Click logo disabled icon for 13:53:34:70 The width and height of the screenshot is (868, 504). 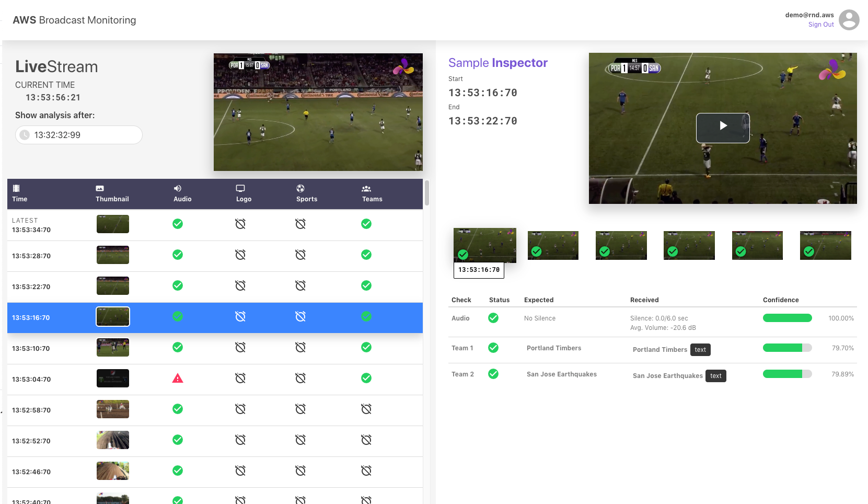tap(240, 224)
